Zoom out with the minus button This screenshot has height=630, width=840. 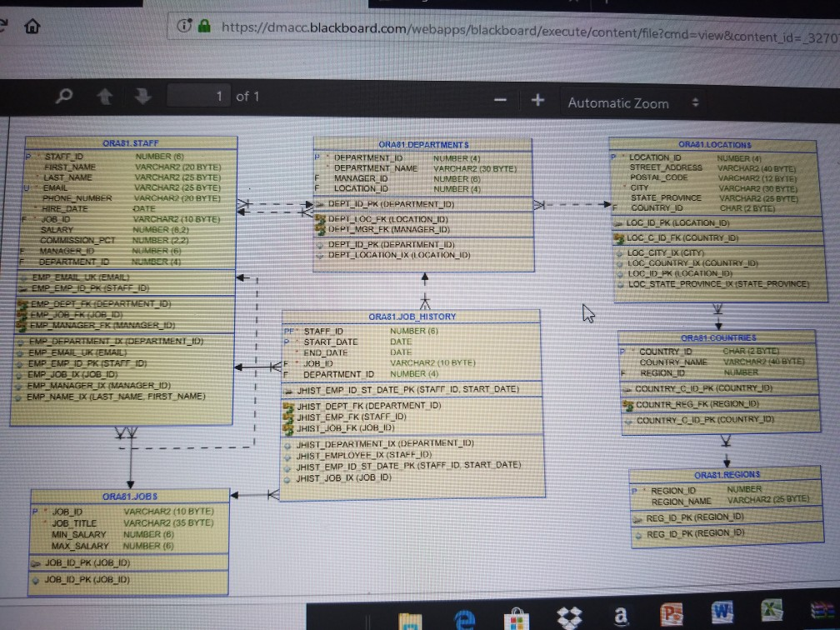pyautogui.click(x=500, y=100)
